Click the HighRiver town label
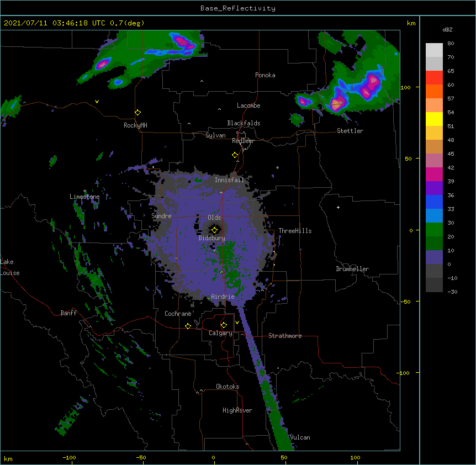Viewport: 476px width, 465px height. [x=237, y=410]
